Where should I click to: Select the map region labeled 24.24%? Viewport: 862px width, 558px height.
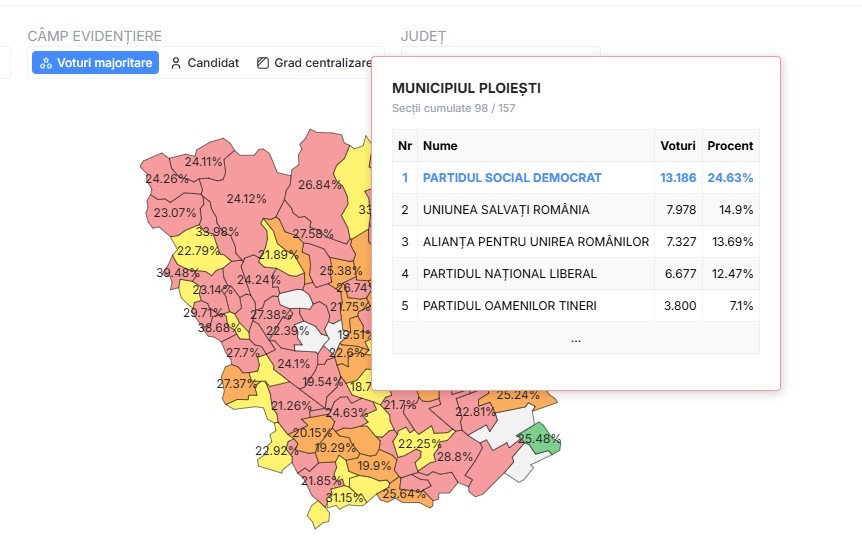(258, 279)
